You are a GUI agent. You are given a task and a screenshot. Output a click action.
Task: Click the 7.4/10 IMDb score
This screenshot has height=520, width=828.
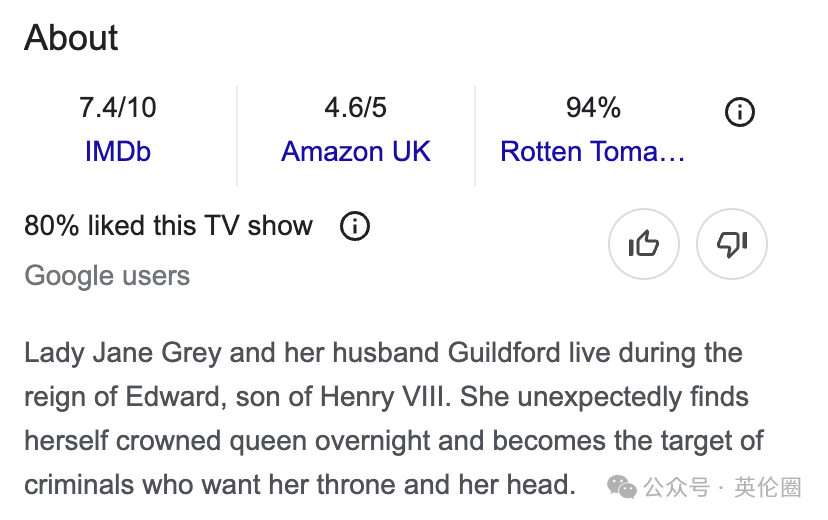point(118,107)
